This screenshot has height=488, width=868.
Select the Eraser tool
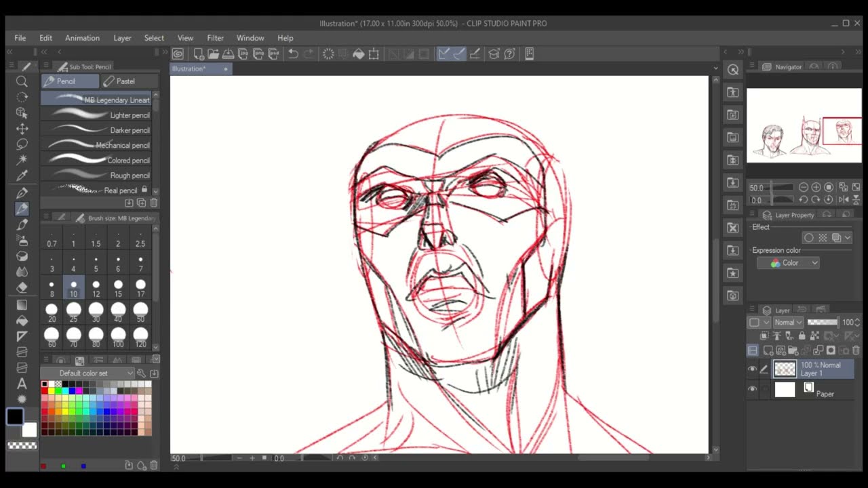click(22, 287)
